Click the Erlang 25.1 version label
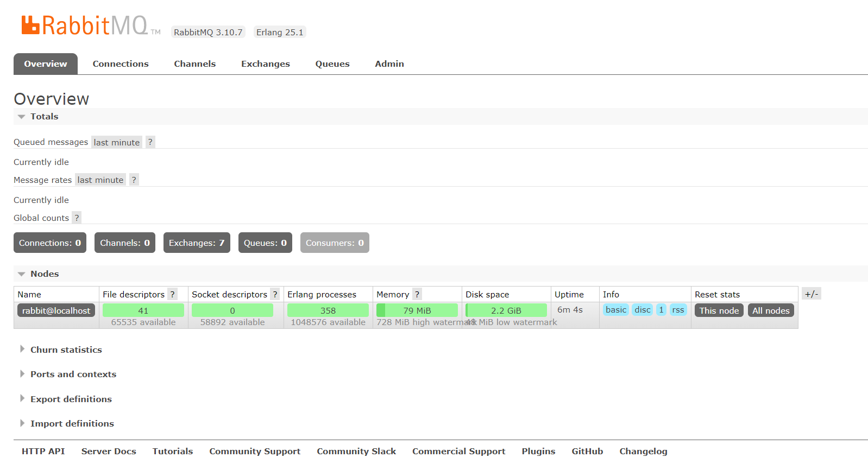 [x=280, y=32]
